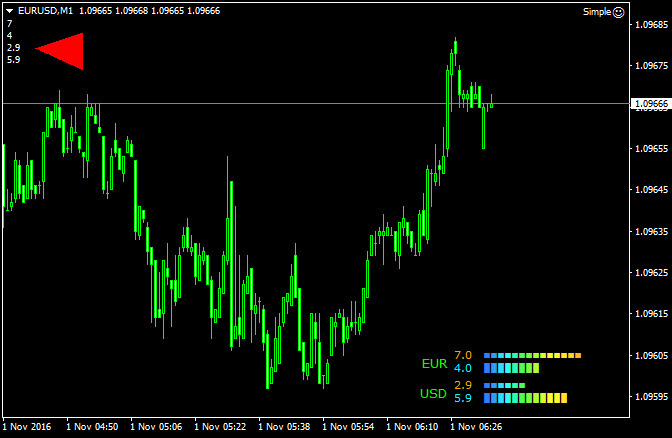Click the USD 2.9 strength value
This screenshot has height=438, width=672.
pyautogui.click(x=463, y=385)
